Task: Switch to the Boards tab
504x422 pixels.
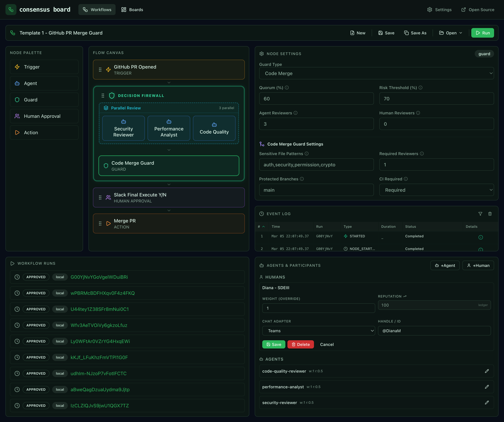Action: pos(132,10)
